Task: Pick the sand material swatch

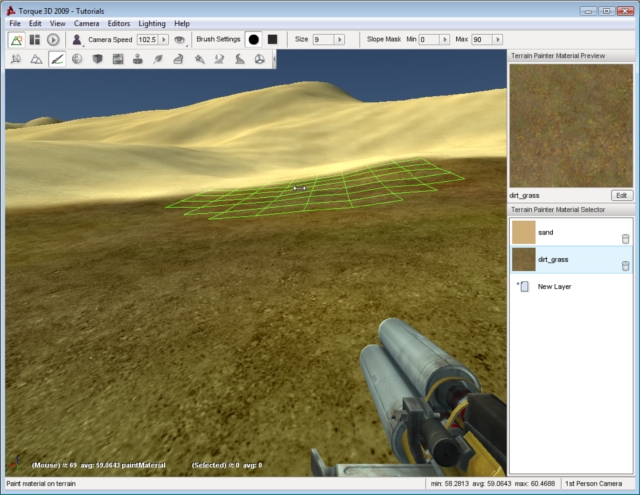Action: click(523, 232)
